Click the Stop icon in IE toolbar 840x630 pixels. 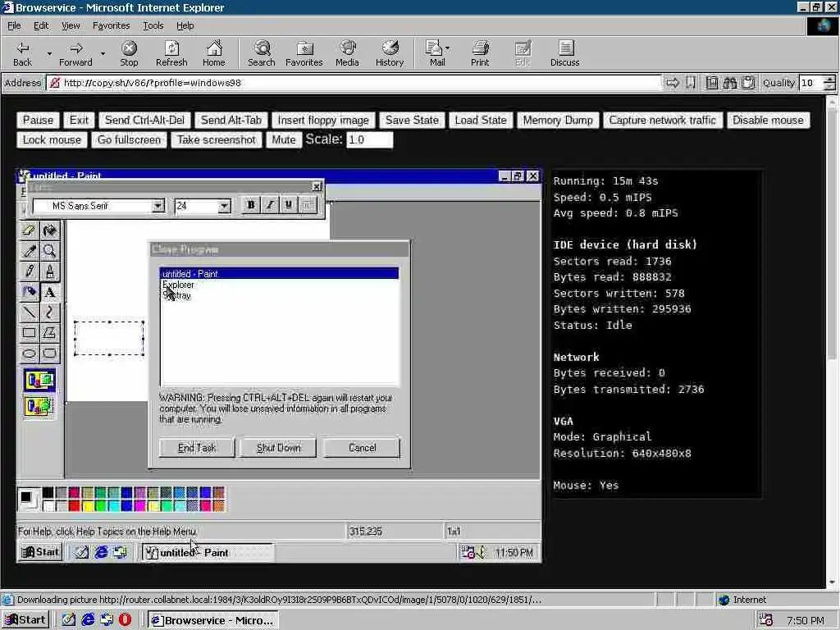pos(129,53)
